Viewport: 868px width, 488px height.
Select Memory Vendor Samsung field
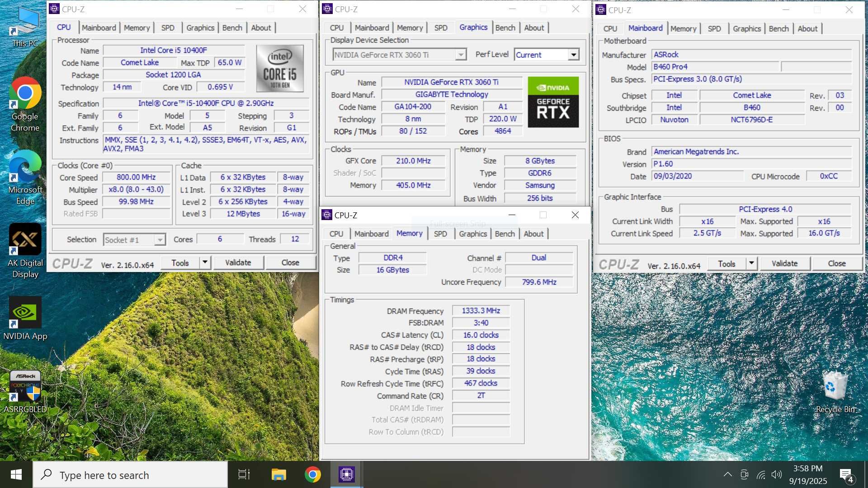pos(540,185)
